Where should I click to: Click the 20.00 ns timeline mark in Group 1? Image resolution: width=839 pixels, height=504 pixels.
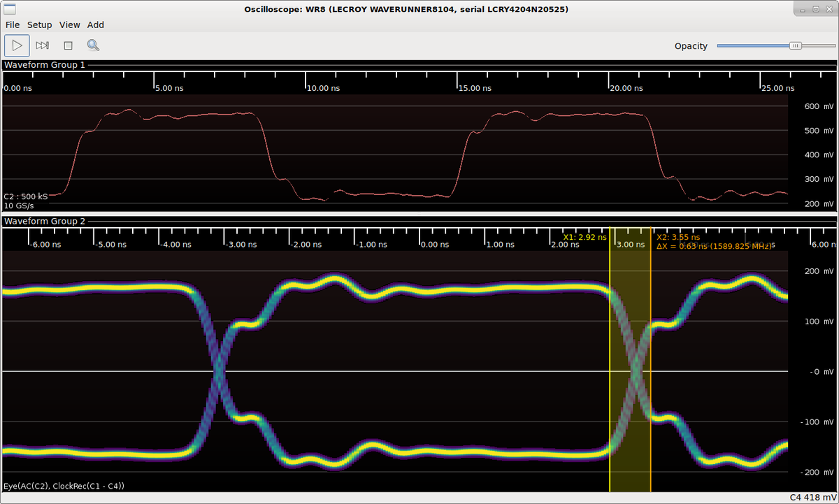tap(626, 89)
